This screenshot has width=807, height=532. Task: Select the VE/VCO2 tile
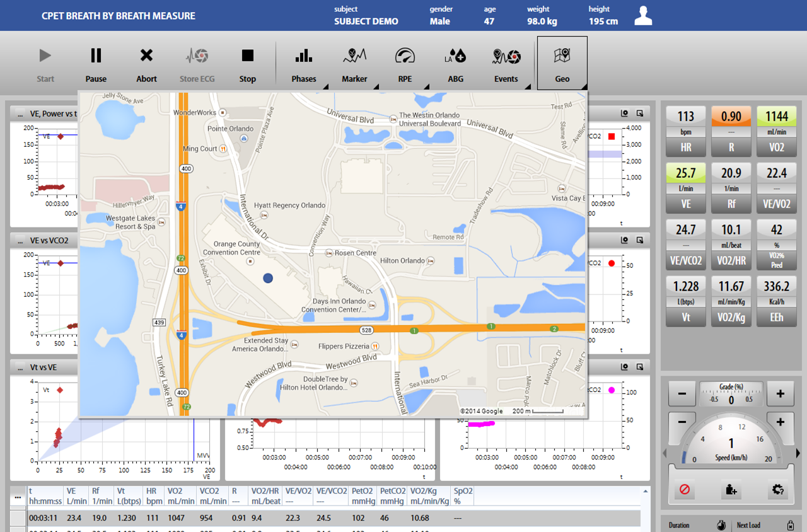(x=686, y=245)
